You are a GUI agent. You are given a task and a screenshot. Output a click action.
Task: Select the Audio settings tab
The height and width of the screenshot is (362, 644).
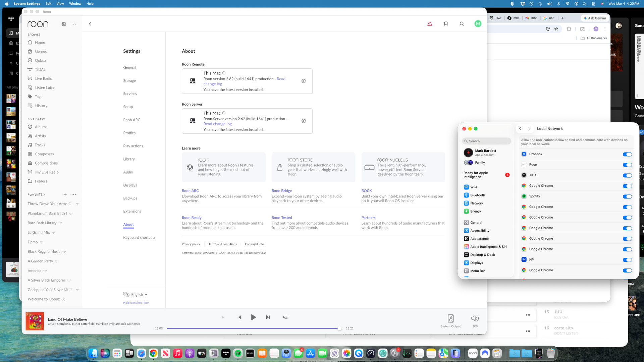(128, 172)
